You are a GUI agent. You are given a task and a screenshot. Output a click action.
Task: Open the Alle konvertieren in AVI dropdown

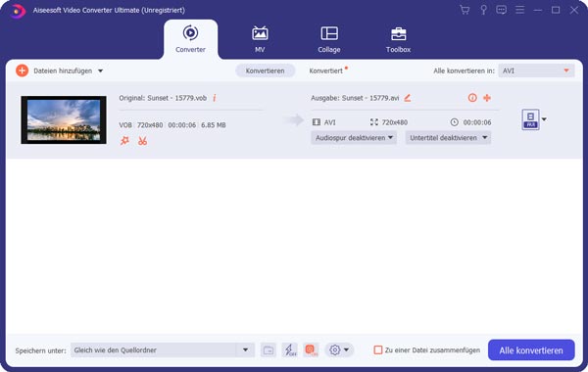pos(536,70)
